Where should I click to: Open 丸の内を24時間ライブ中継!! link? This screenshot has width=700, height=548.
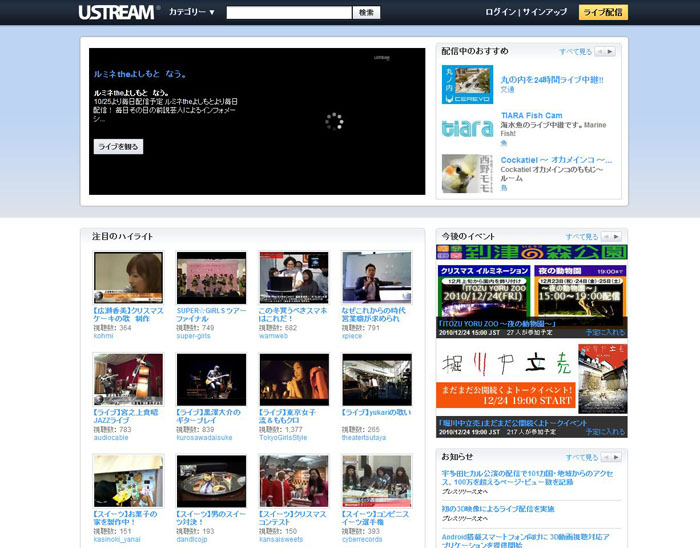pos(552,80)
